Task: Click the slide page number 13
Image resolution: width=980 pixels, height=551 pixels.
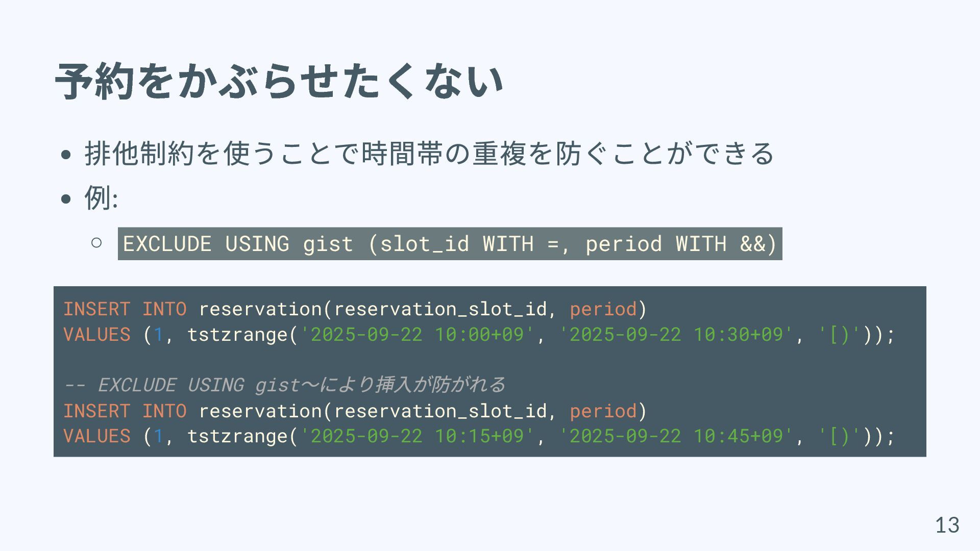Action: click(x=947, y=525)
